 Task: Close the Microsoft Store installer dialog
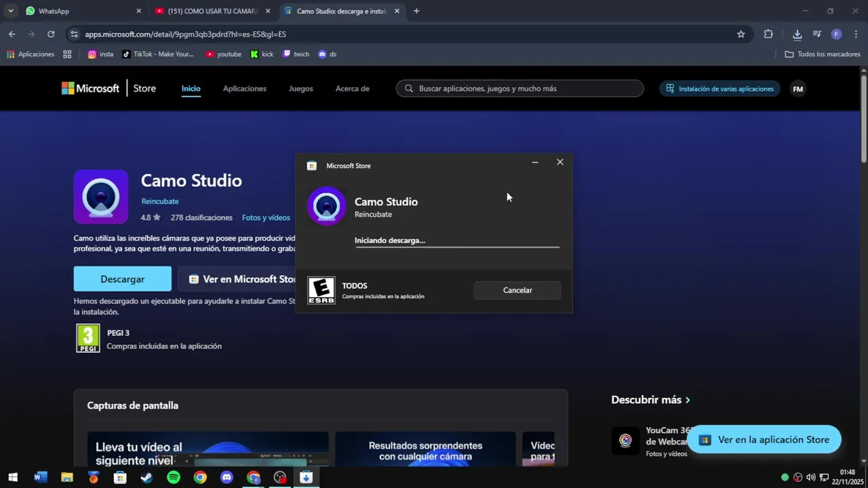point(560,163)
